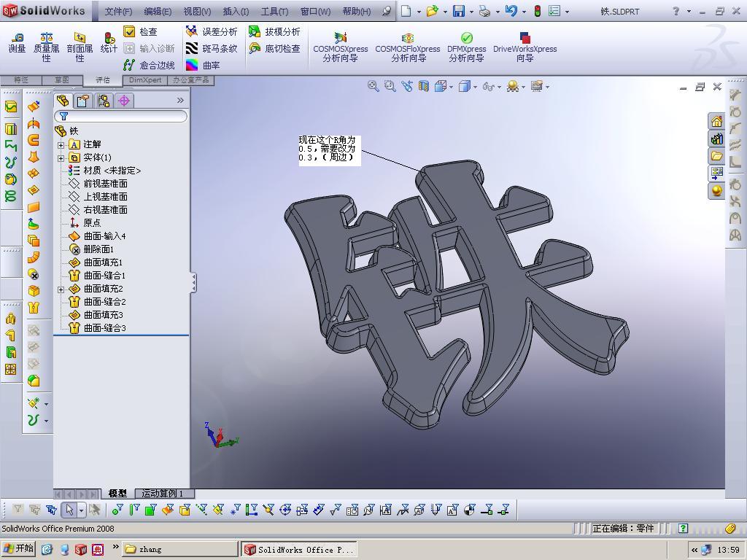747x560 pixels.
Task: Click the FeatureManager design tree tab icon
Action: (63, 101)
